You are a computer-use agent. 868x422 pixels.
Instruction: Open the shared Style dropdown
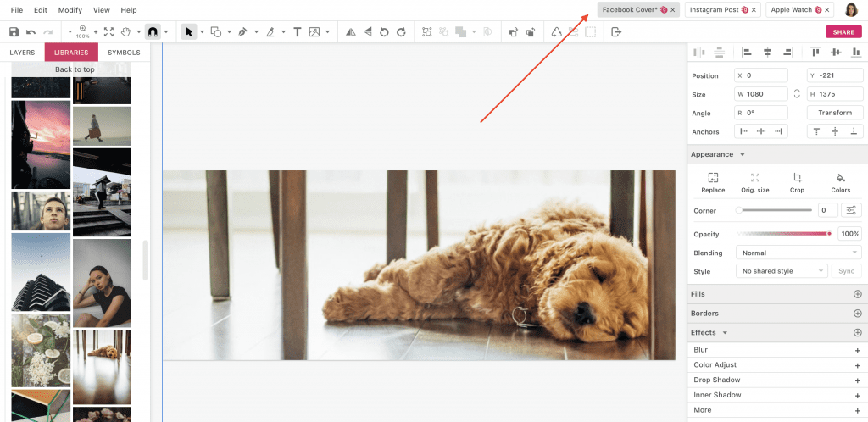(x=782, y=271)
